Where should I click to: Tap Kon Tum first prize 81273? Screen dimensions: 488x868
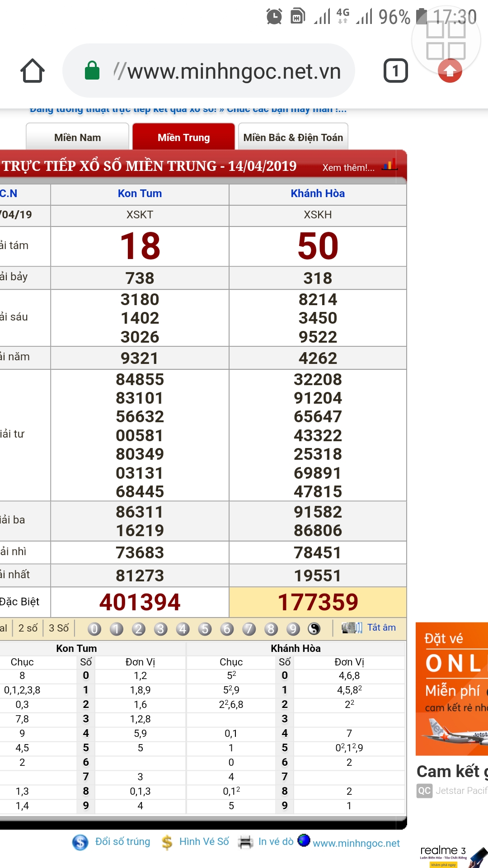(140, 576)
